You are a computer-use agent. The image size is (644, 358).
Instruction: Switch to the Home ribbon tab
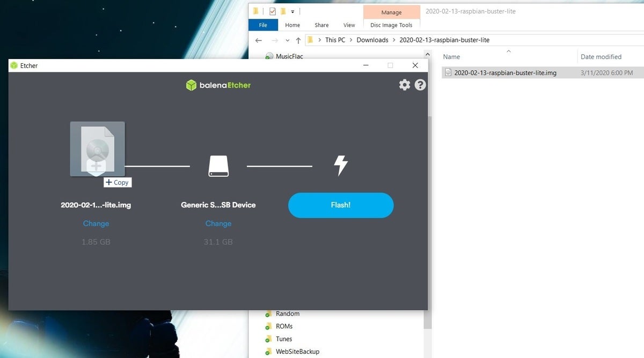[292, 25]
